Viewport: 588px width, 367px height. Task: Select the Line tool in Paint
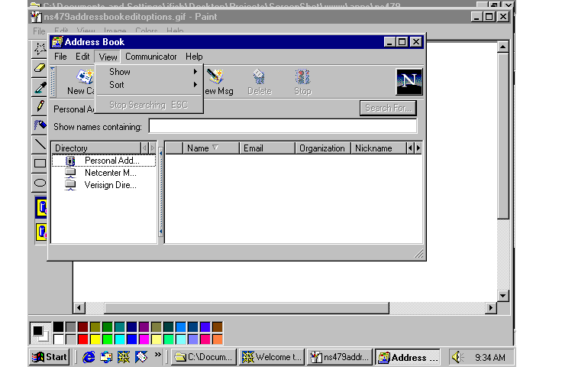40,145
